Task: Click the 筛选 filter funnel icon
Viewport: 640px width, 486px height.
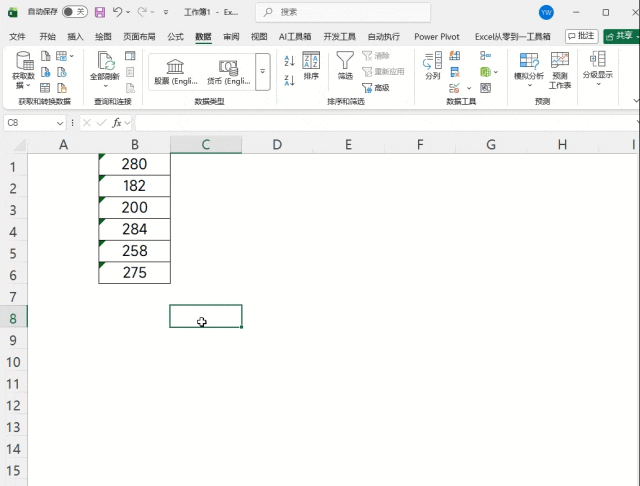Action: [345, 66]
